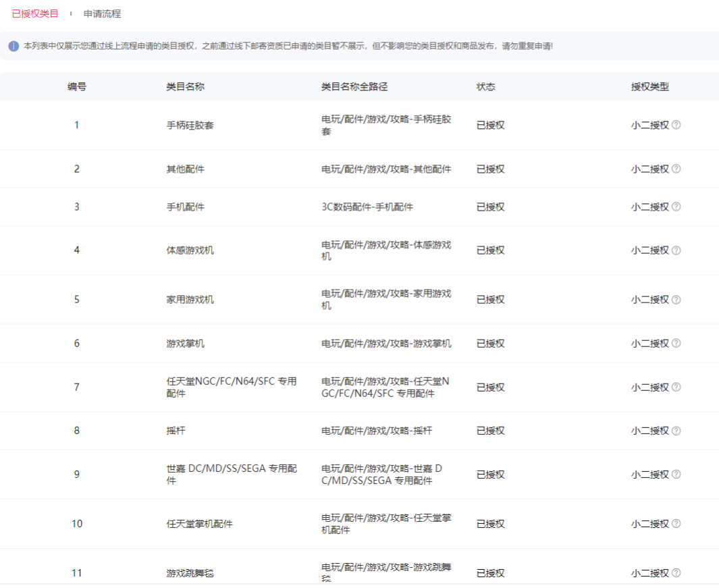Click help icon beside 小二授权 for 任天堂掌机配件
Screen dimensions: 719x588
[x=676, y=524]
